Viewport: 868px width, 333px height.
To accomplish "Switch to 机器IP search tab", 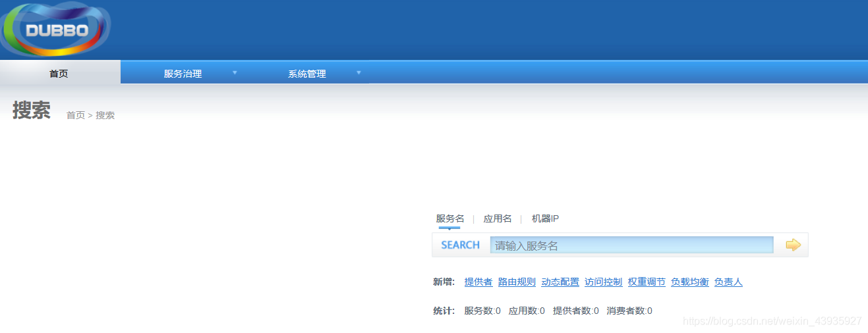I will point(545,218).
